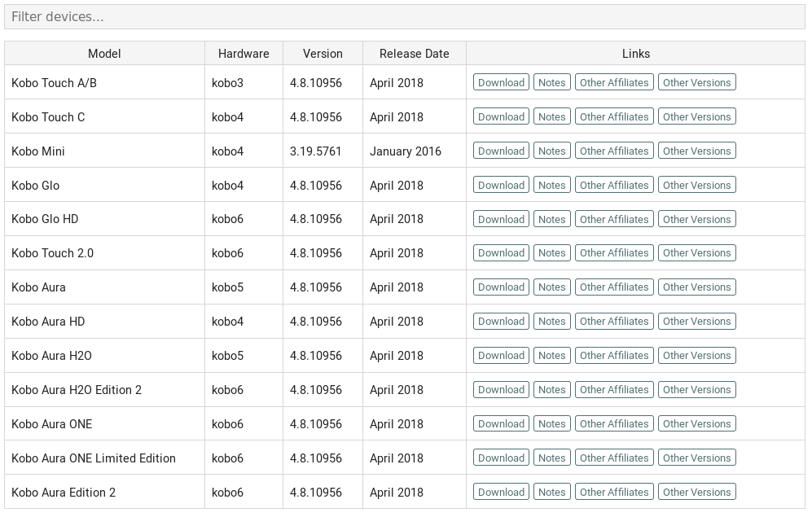View Other Versions for Kobo Aura ONE

(x=696, y=423)
